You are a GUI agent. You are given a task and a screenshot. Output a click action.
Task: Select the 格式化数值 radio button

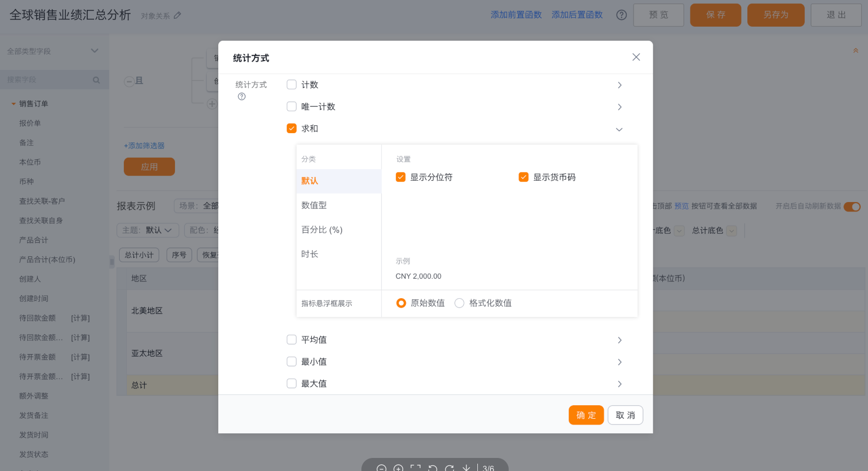tap(459, 303)
